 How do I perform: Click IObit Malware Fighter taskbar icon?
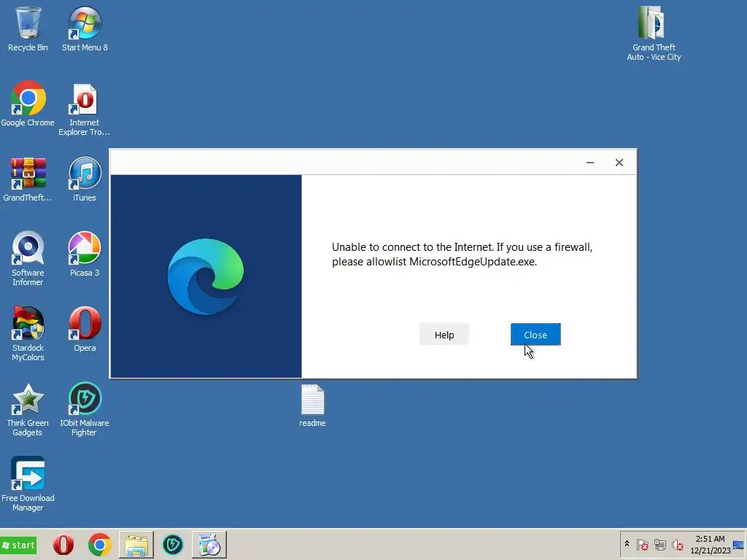point(172,545)
